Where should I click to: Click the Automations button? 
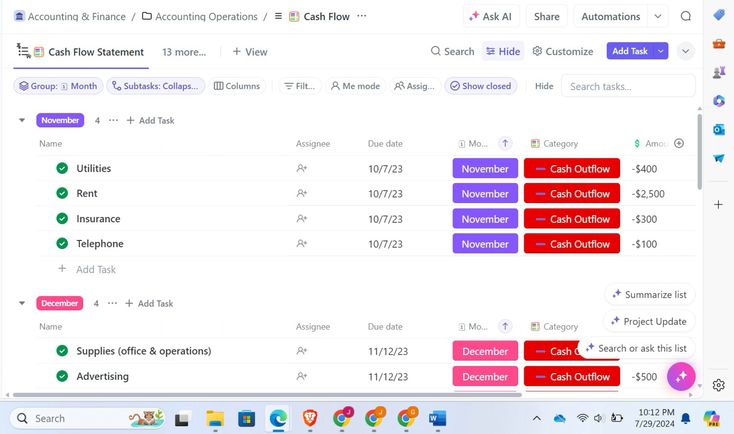[611, 16]
